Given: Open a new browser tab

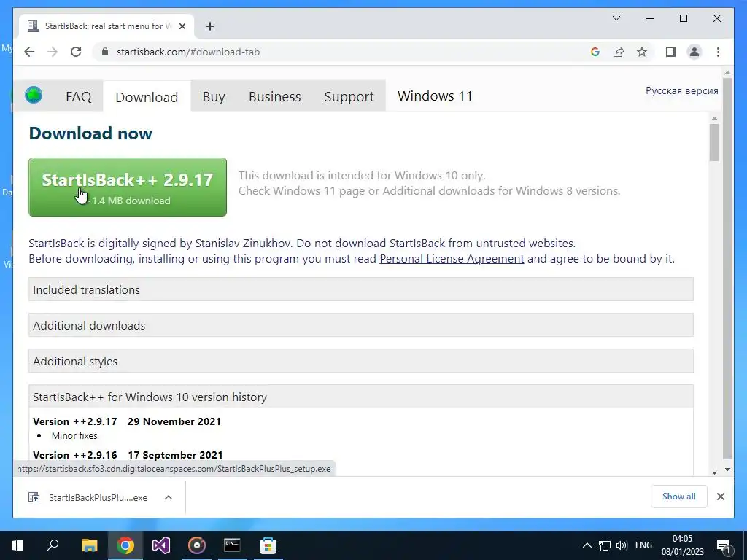Looking at the screenshot, I should tap(210, 26).
